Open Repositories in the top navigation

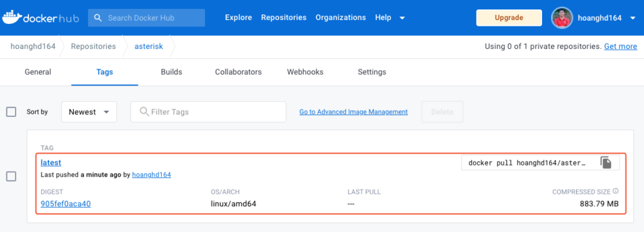pyautogui.click(x=284, y=18)
